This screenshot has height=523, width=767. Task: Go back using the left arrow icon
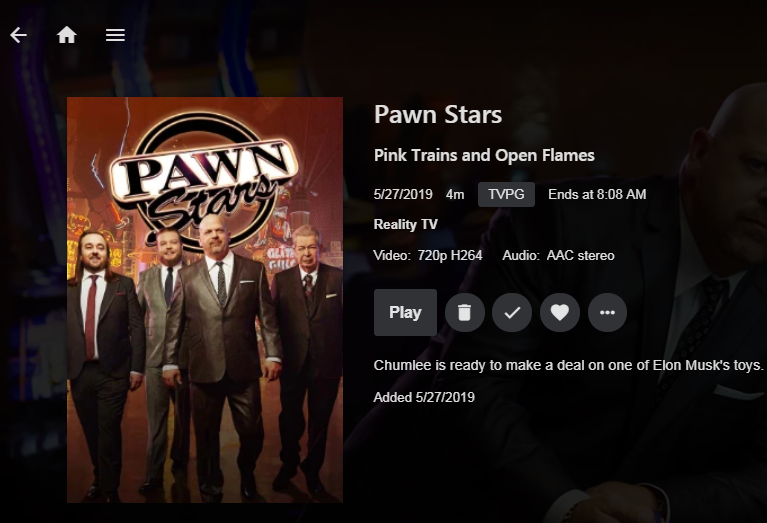point(19,35)
